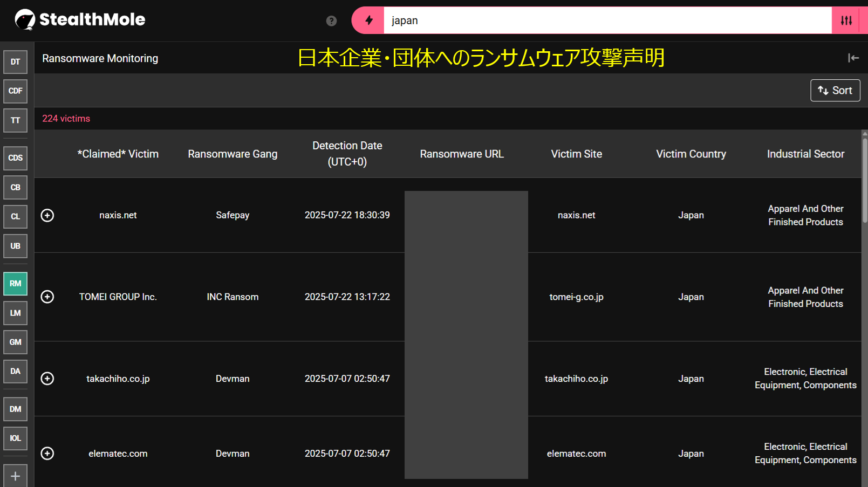
Task: Select the RM Ransomware Monitoring module
Action: tap(15, 284)
